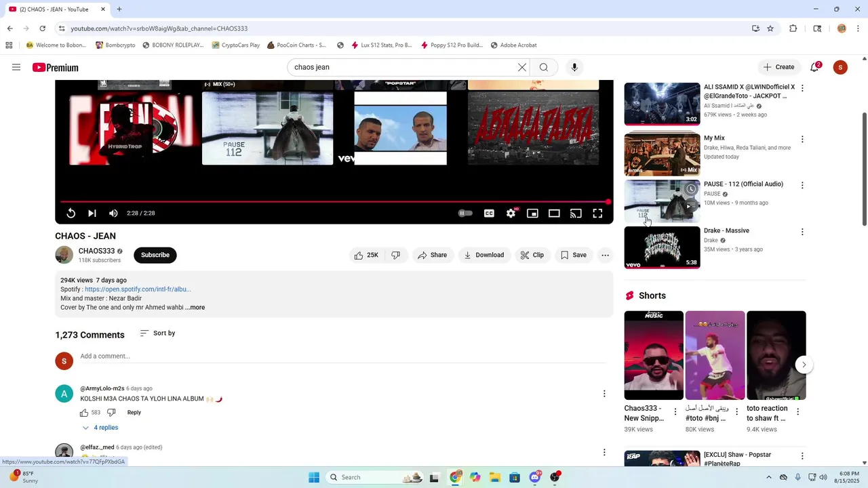
Task: Open browser extensions puzzle icon
Action: [x=793, y=28]
